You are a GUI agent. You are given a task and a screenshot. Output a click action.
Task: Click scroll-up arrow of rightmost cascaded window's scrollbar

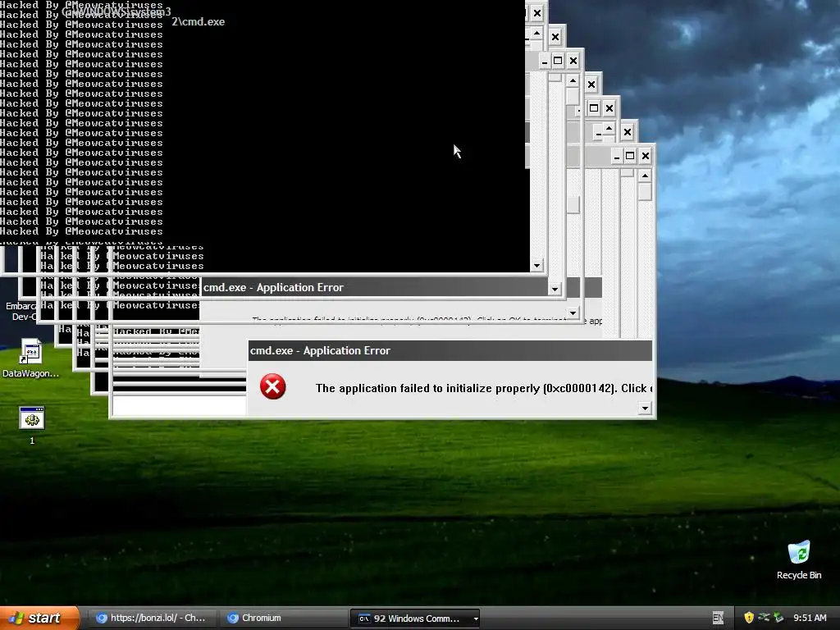click(x=645, y=176)
